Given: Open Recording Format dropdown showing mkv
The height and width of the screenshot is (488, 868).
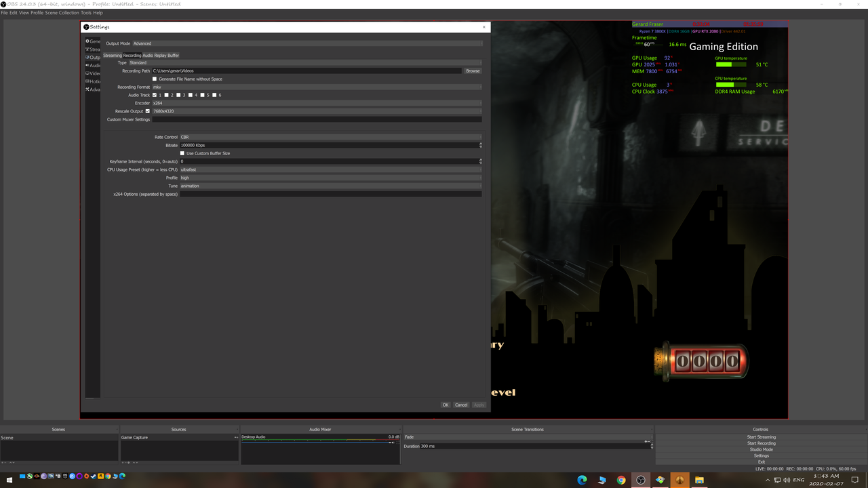Looking at the screenshot, I should pyautogui.click(x=317, y=87).
